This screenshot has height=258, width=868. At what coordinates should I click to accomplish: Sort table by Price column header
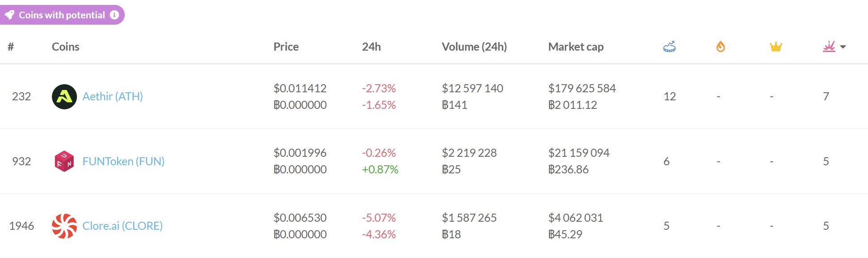tap(286, 47)
